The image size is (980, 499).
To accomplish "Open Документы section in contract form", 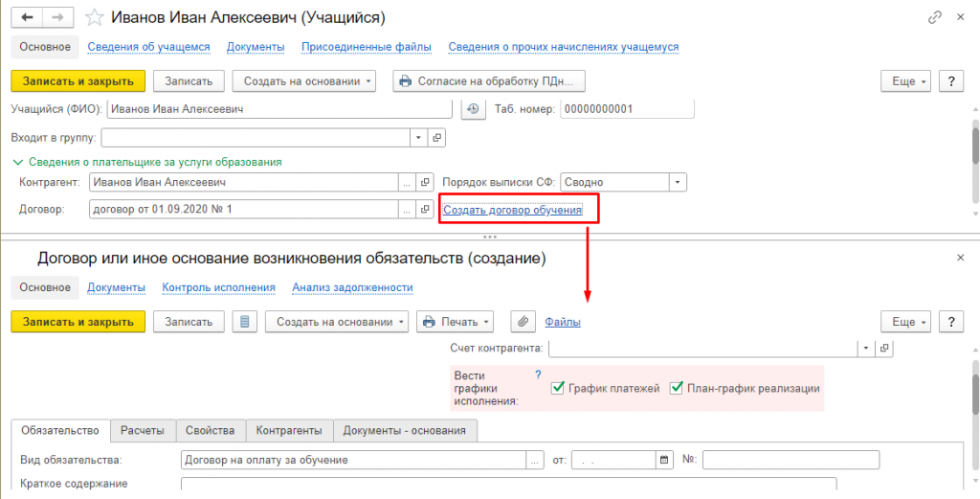I will click(x=116, y=287).
